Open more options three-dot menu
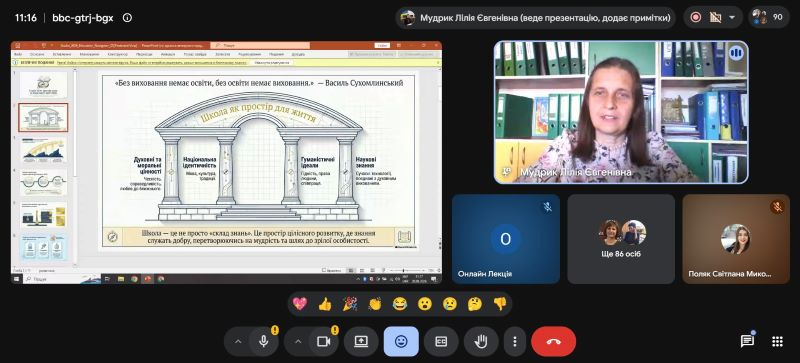800x363 pixels. coord(515,342)
